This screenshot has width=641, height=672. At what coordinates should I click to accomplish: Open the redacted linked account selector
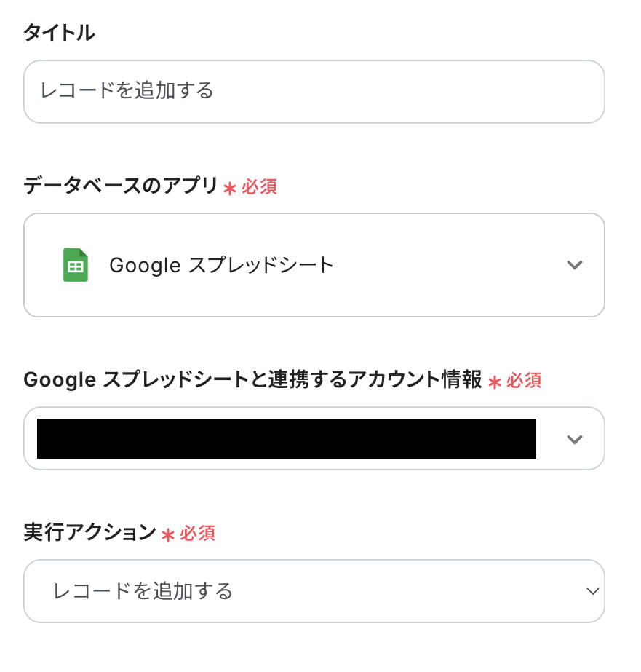pyautogui.click(x=286, y=439)
